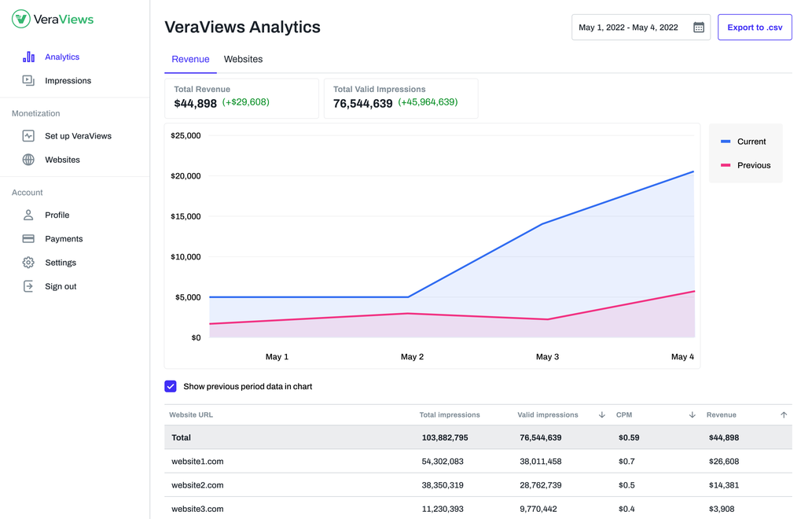Click the Settings gear icon
Screen dimensions: 812x519
click(28, 263)
